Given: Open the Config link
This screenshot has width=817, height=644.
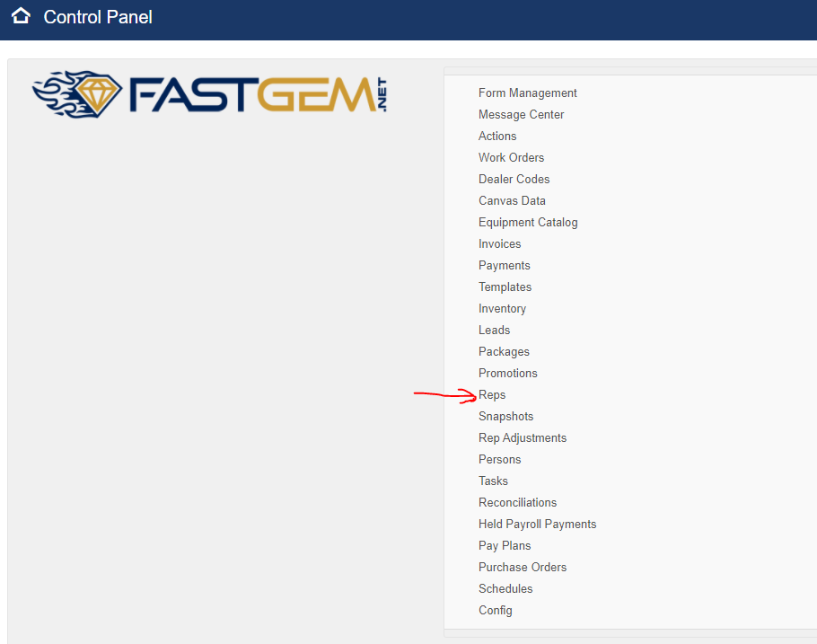Looking at the screenshot, I should point(495,610).
